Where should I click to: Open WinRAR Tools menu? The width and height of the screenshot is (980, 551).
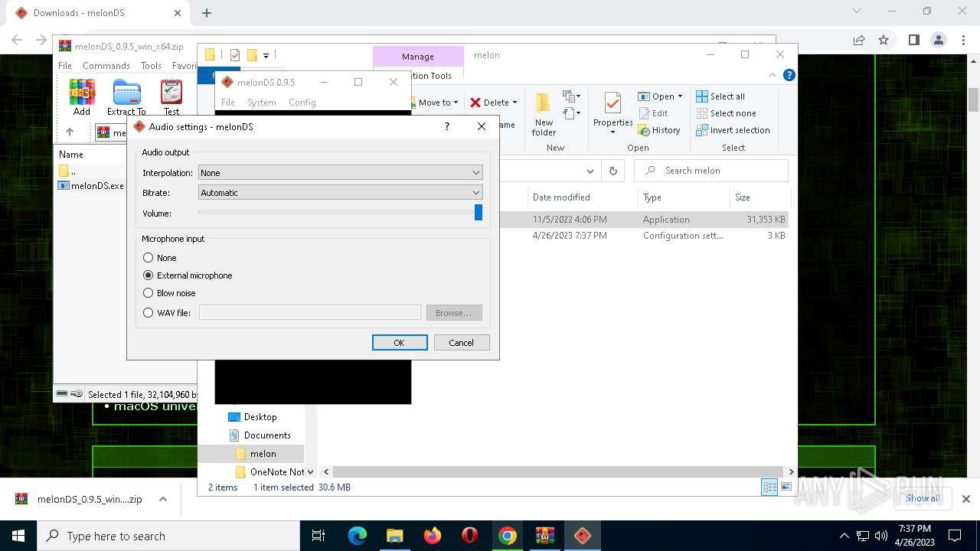click(x=151, y=66)
